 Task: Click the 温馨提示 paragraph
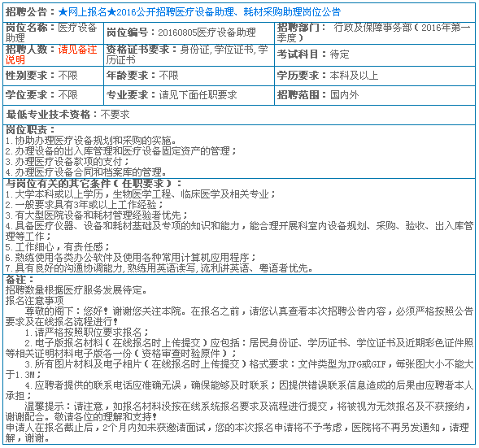(x=239, y=411)
